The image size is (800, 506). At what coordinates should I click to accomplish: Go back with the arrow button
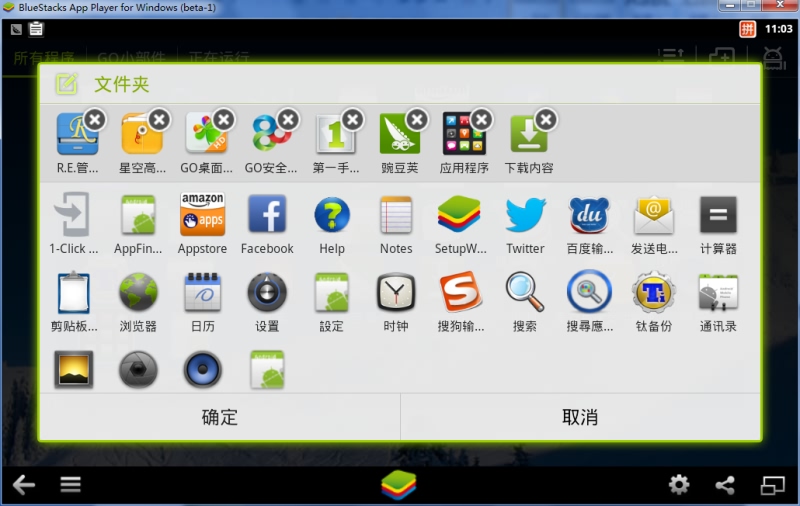click(x=23, y=485)
